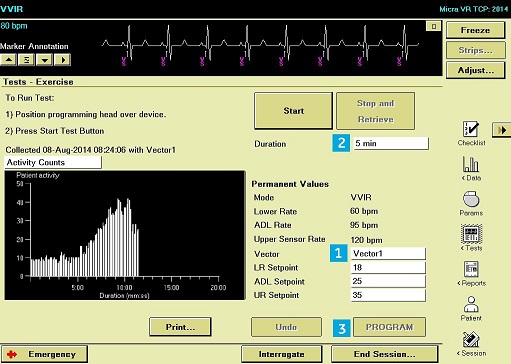511x364 pixels.
Task: Click the Tests - Exercise heading
Action: point(38,82)
